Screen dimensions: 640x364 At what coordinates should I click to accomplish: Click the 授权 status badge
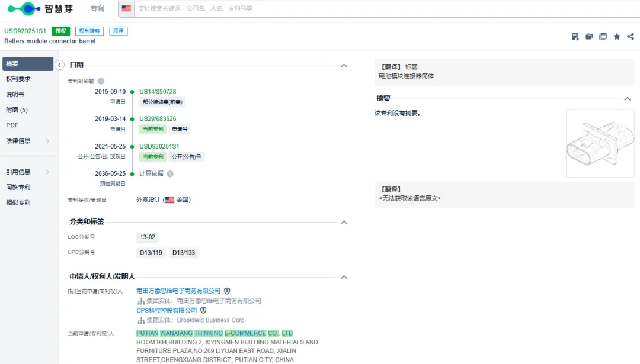pos(61,31)
